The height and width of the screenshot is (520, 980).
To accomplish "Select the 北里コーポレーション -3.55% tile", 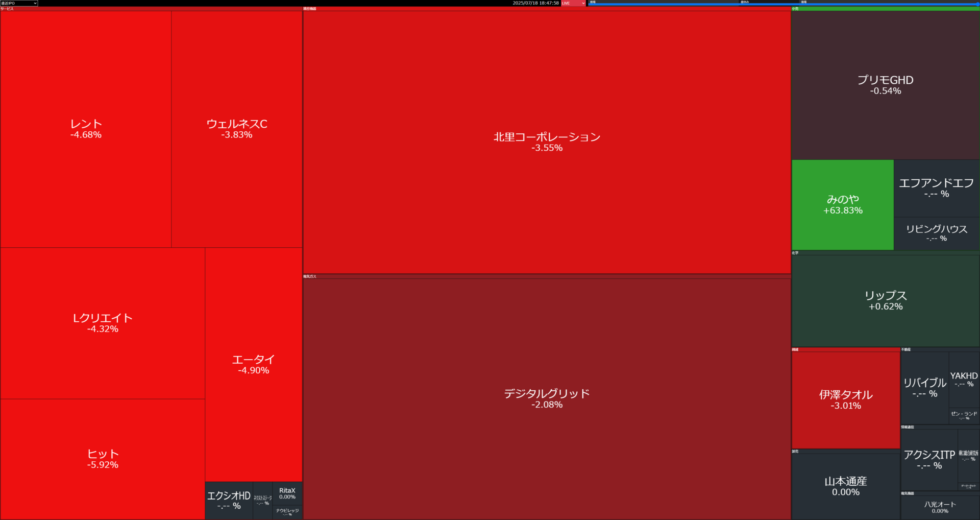I will click(x=547, y=142).
